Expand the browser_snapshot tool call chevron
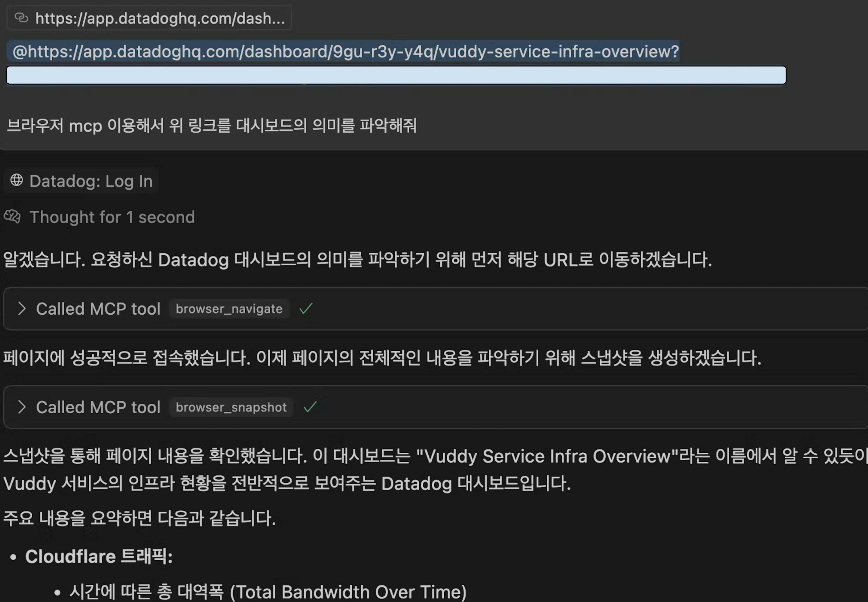Image resolution: width=868 pixels, height=602 pixels. [22, 407]
